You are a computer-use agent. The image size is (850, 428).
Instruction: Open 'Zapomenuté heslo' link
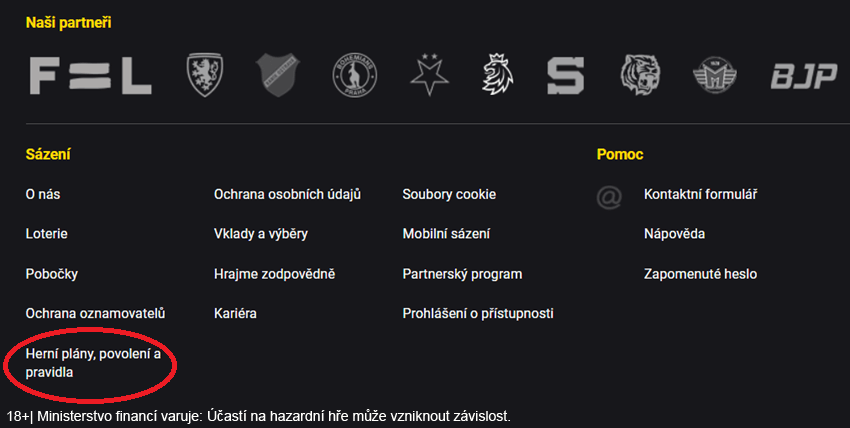click(x=700, y=274)
